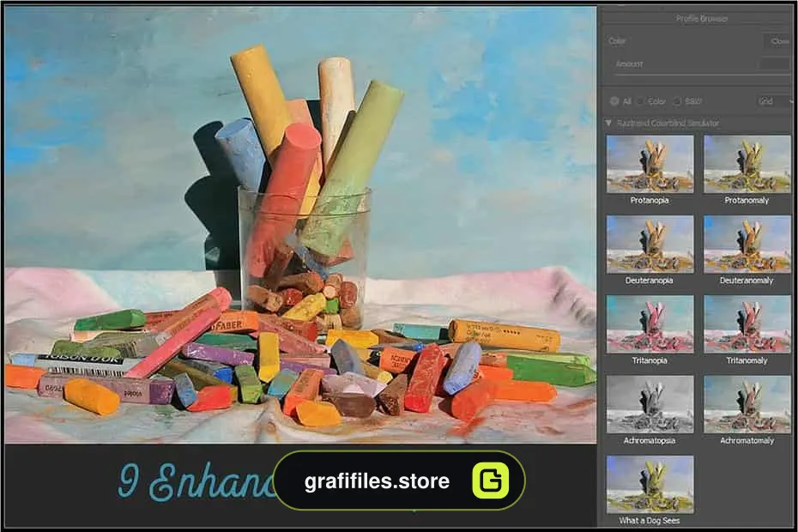Click the chalk pastels photo preview
The width and height of the screenshot is (798, 532).
pos(300,225)
